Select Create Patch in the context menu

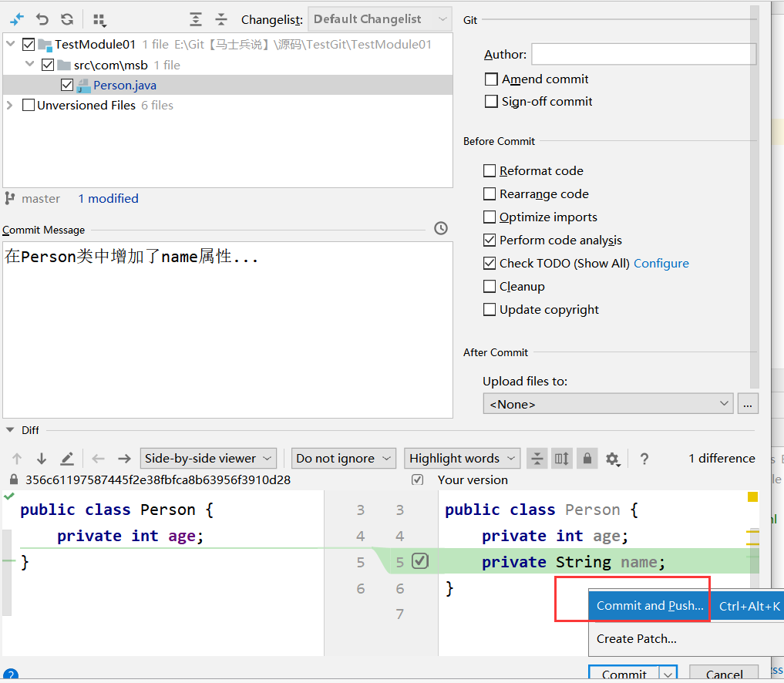[638, 638]
